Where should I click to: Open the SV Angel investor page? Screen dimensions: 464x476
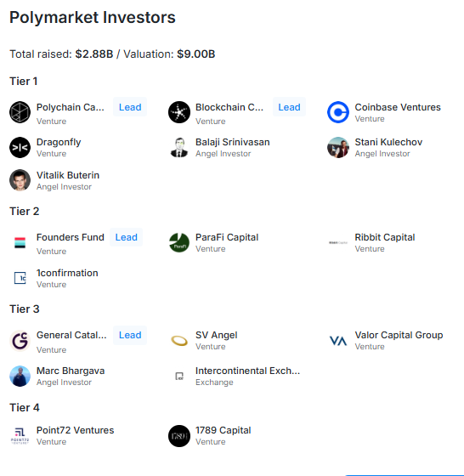click(x=217, y=335)
